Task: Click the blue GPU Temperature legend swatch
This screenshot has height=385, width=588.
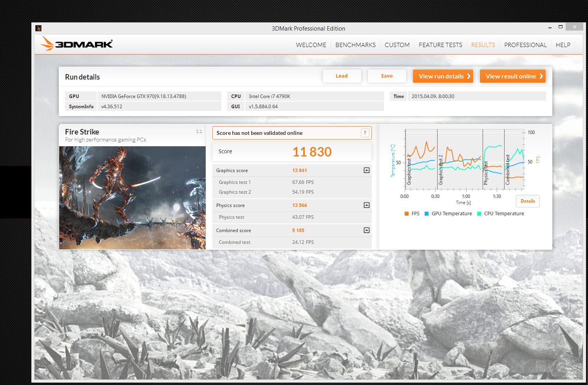Action: tap(427, 214)
